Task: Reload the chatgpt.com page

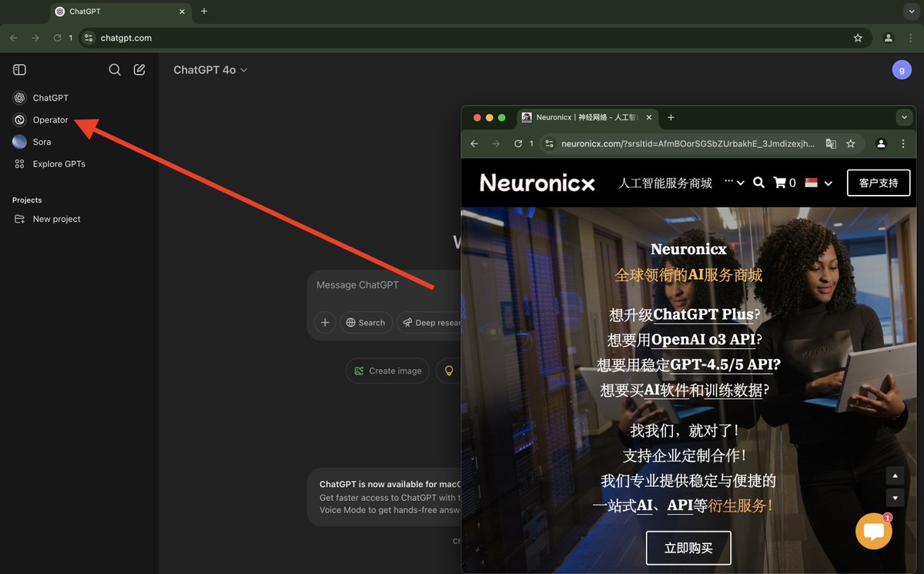Action: 57,38
